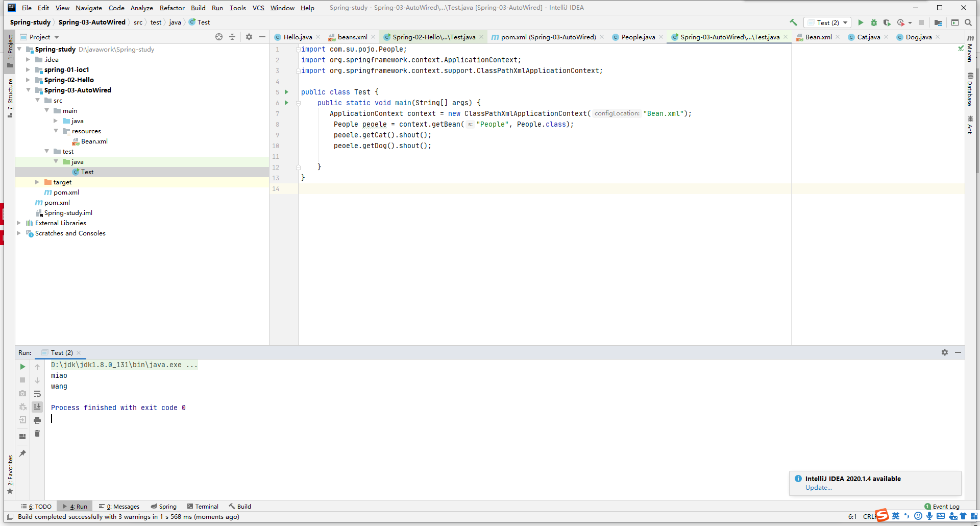This screenshot has height=526, width=980.
Task: Print the console output
Action: [x=37, y=420]
